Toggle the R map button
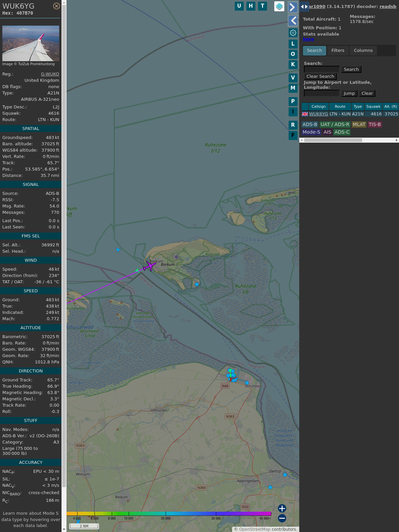The height and width of the screenshot is (532, 399). pyautogui.click(x=293, y=125)
